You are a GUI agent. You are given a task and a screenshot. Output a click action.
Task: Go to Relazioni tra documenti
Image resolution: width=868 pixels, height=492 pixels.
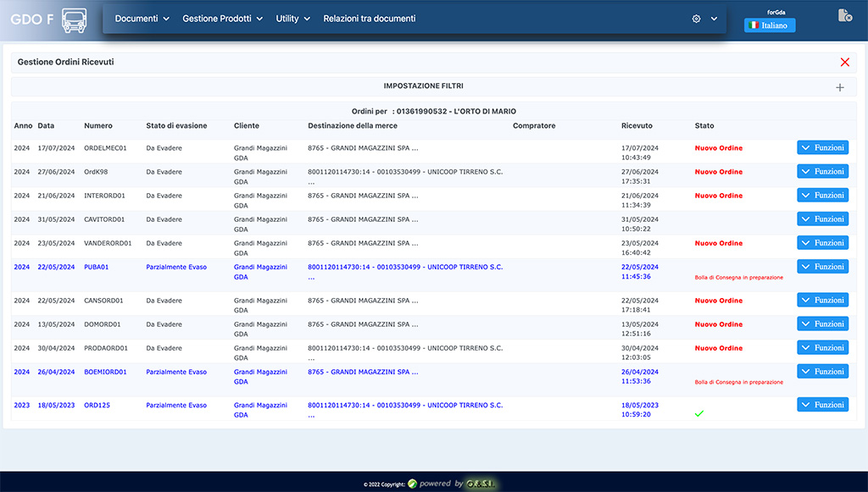click(x=369, y=19)
